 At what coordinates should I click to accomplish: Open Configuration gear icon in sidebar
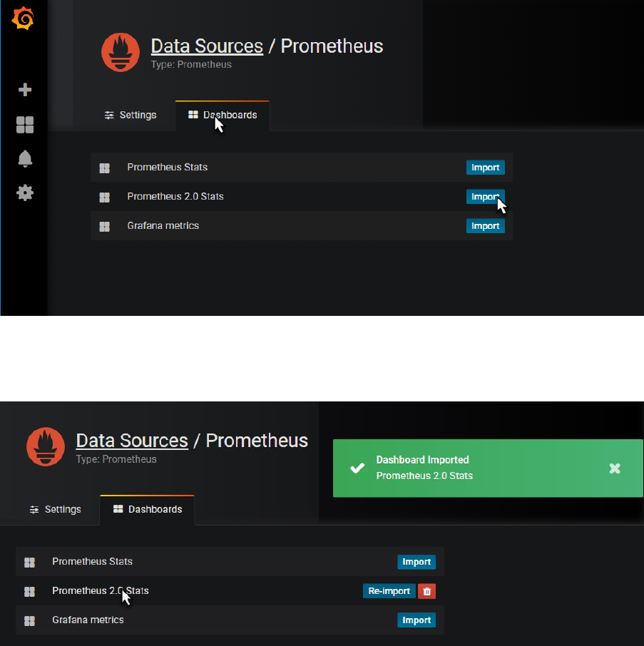pos(25,193)
